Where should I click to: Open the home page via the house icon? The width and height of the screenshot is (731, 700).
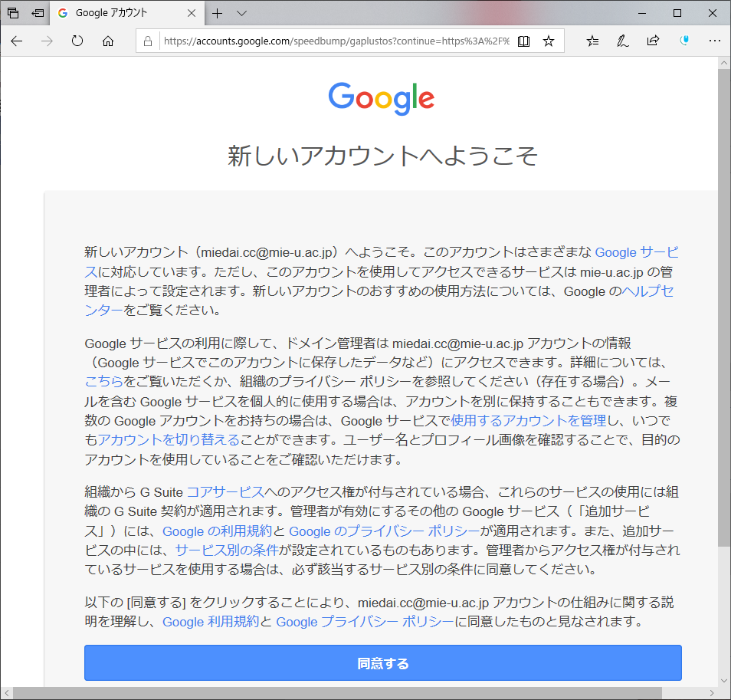(108, 41)
